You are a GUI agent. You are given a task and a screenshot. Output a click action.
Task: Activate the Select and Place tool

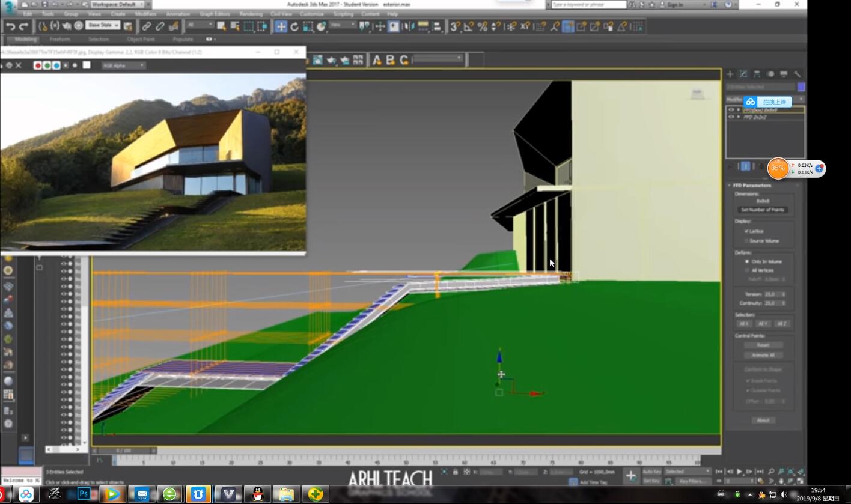[x=322, y=26]
